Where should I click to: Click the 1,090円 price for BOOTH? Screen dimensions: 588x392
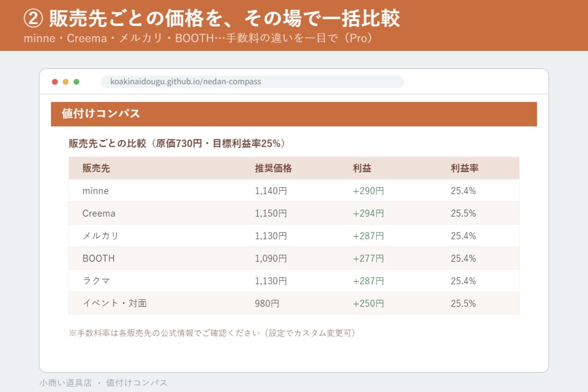pos(271,258)
